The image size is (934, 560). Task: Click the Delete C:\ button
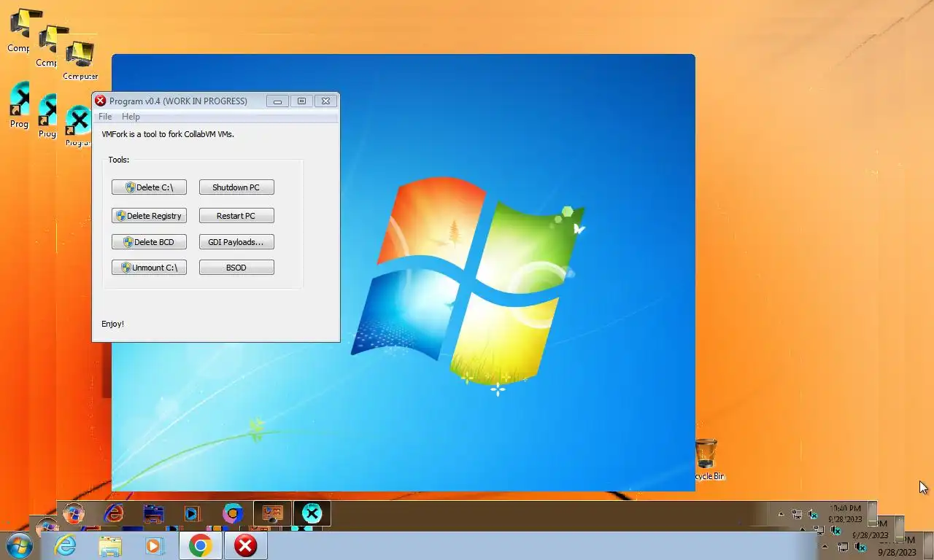click(x=149, y=187)
